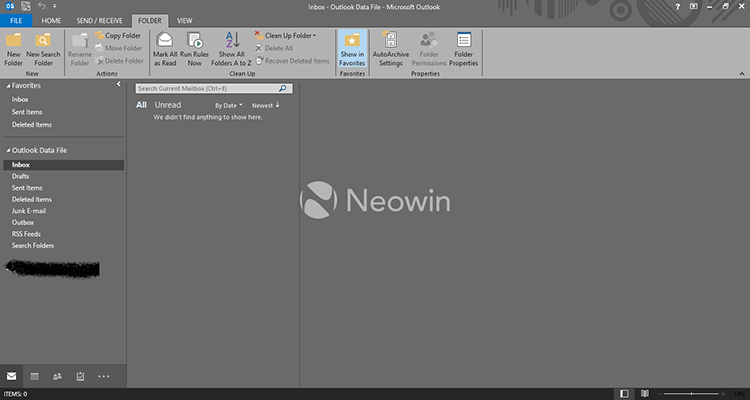Switch to SEND / RECEIVE tab
This screenshot has width=750, height=400.
99,21
